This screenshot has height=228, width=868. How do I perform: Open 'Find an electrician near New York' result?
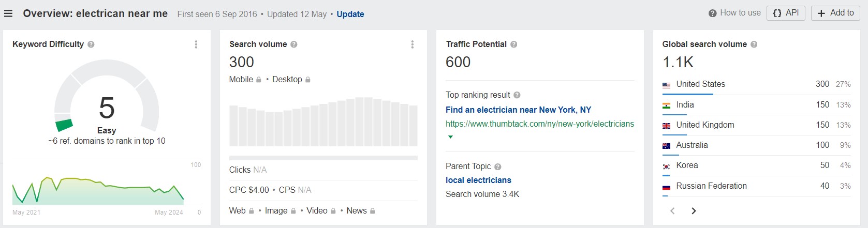(518, 110)
